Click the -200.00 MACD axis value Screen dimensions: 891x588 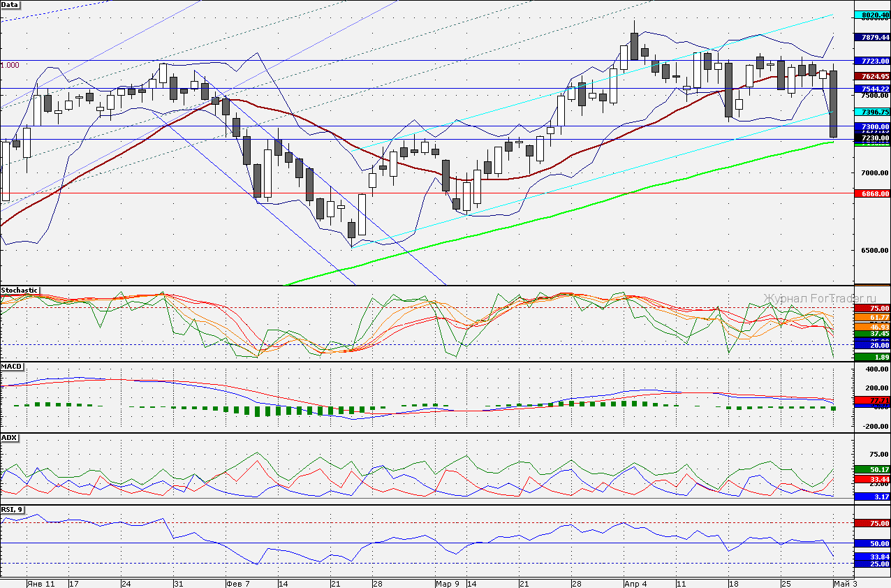coord(875,425)
